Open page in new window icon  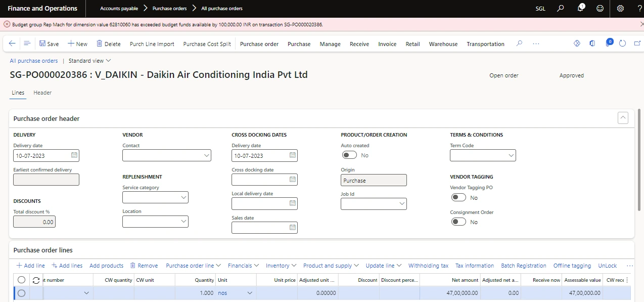(638, 44)
